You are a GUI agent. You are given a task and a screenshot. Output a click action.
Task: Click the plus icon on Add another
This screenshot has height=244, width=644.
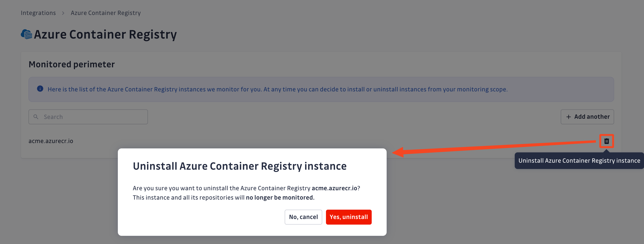568,117
